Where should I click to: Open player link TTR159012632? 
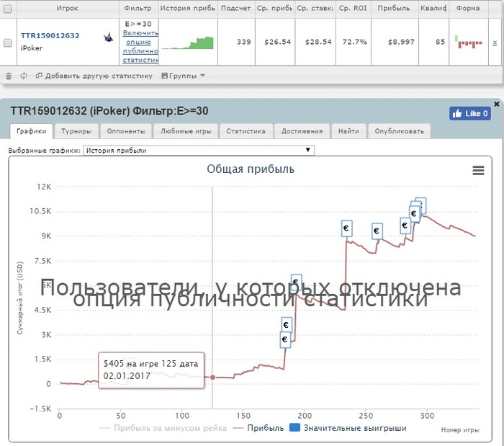50,36
